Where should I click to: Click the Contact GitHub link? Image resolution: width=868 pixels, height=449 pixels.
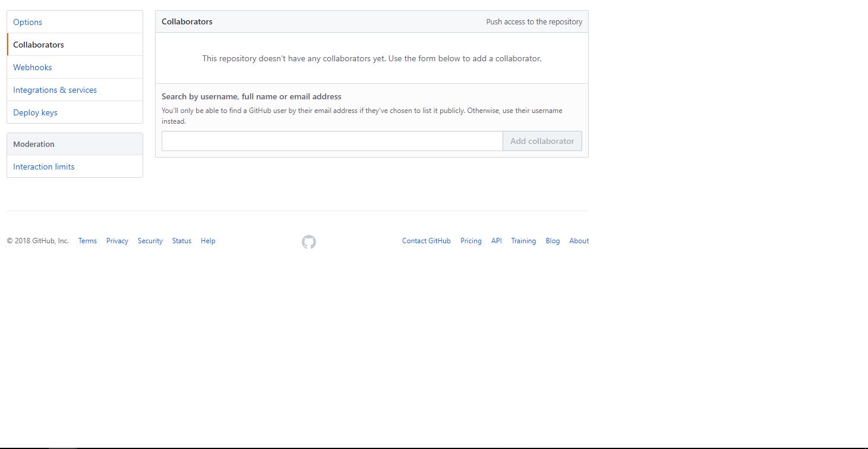426,241
